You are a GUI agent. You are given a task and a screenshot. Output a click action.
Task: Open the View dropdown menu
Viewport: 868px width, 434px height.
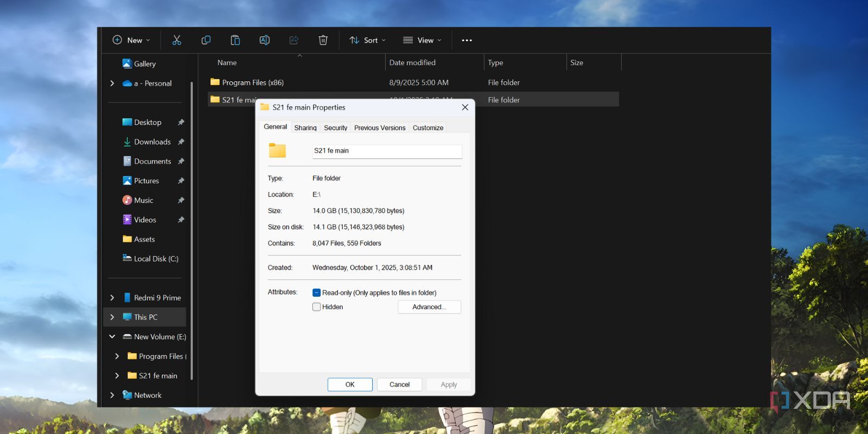[422, 40]
